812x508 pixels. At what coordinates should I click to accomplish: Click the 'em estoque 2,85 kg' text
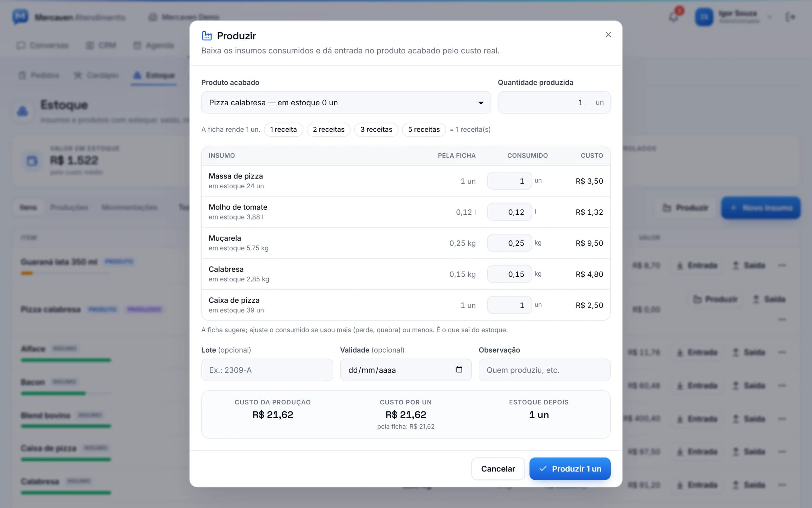[239, 279]
